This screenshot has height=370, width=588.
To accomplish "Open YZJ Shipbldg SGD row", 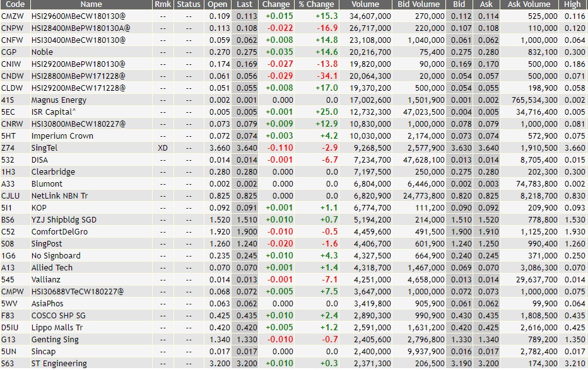I will click(64, 220).
